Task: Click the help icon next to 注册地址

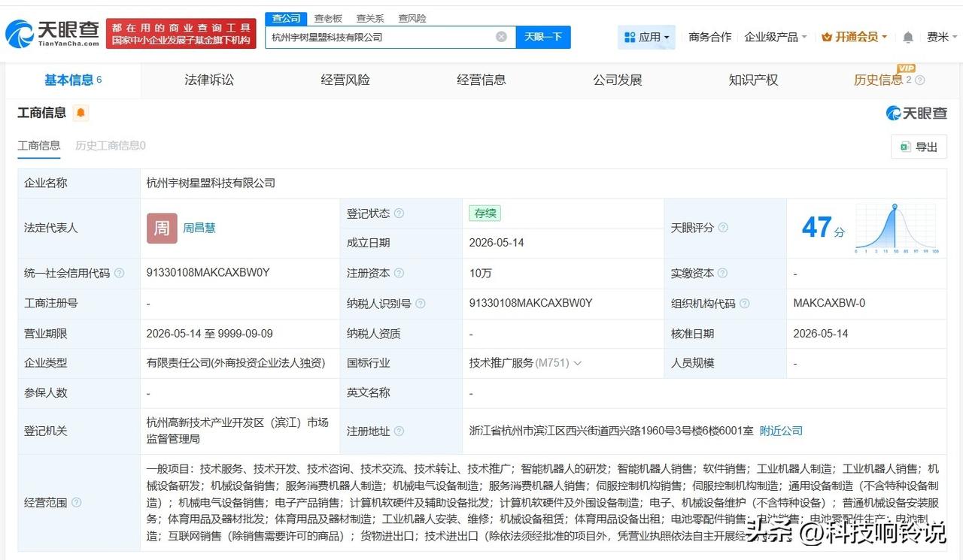Action: tap(399, 431)
